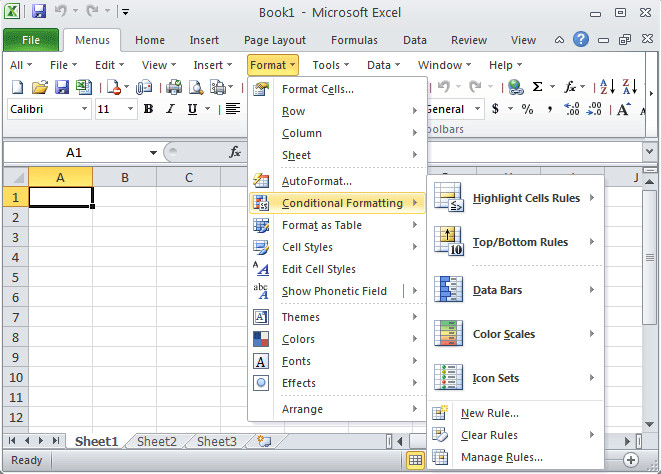Viewport: 661px width, 474px height.
Task: Click the Print Preview magnifier icon
Action: (x=196, y=87)
